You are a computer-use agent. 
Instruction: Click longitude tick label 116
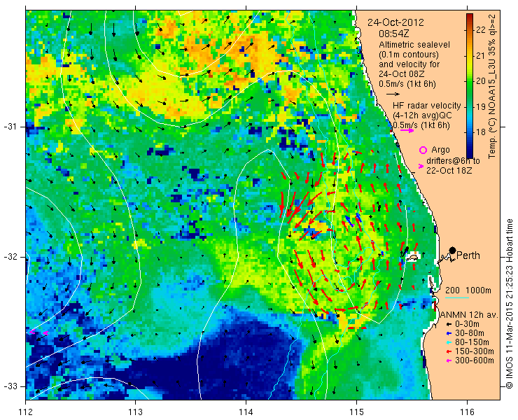point(467,412)
